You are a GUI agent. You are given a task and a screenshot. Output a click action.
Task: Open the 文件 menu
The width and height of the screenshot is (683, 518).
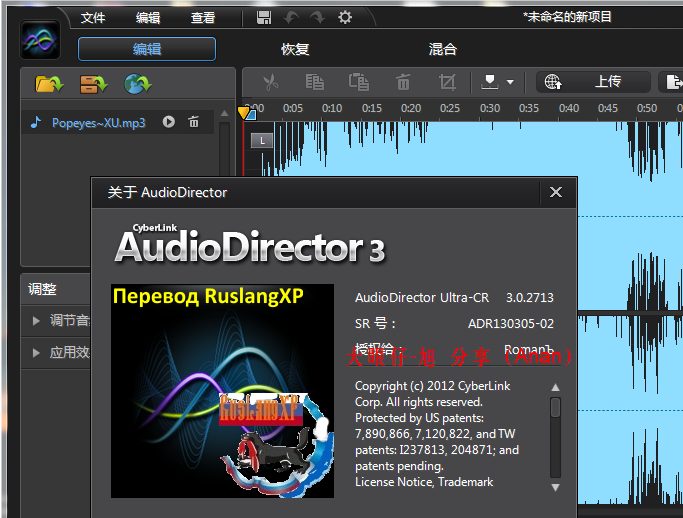(93, 18)
